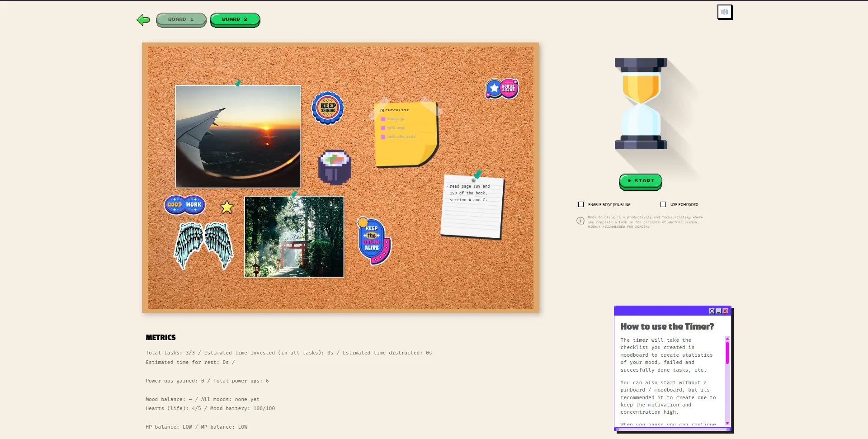868x439 pixels.
Task: Click the 'Total tasks: 3/3' metrics line
Action: [x=288, y=353]
